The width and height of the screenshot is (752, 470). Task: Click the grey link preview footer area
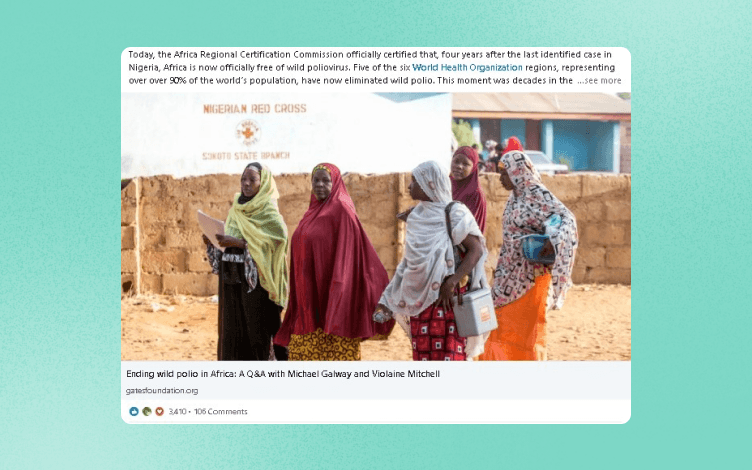(376, 380)
